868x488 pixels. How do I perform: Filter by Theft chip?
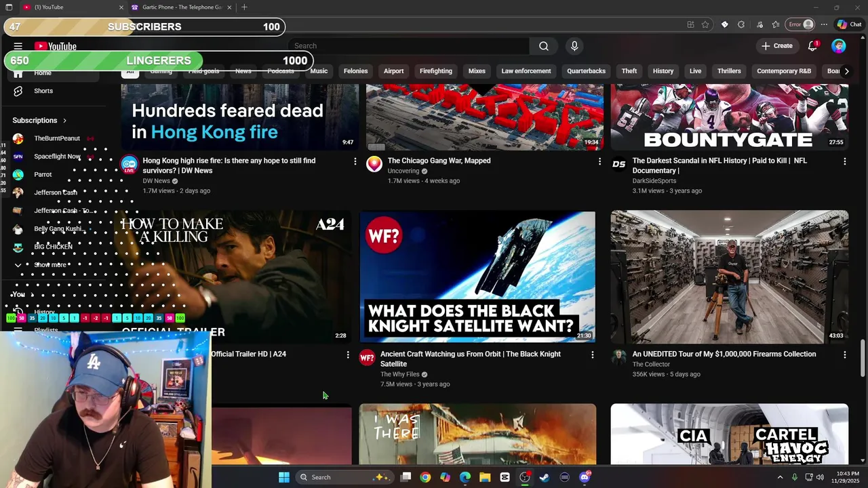point(629,71)
